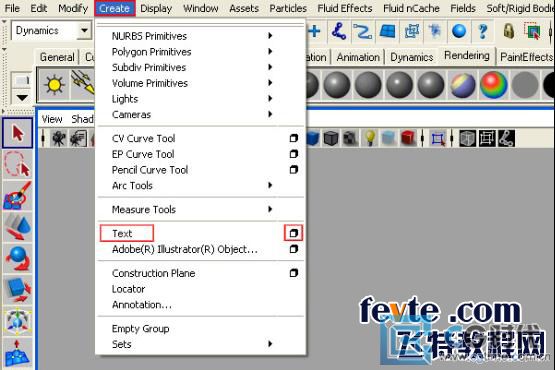This screenshot has width=555, height=370.
Task: Switch to the General shelf tab
Action: click(57, 57)
